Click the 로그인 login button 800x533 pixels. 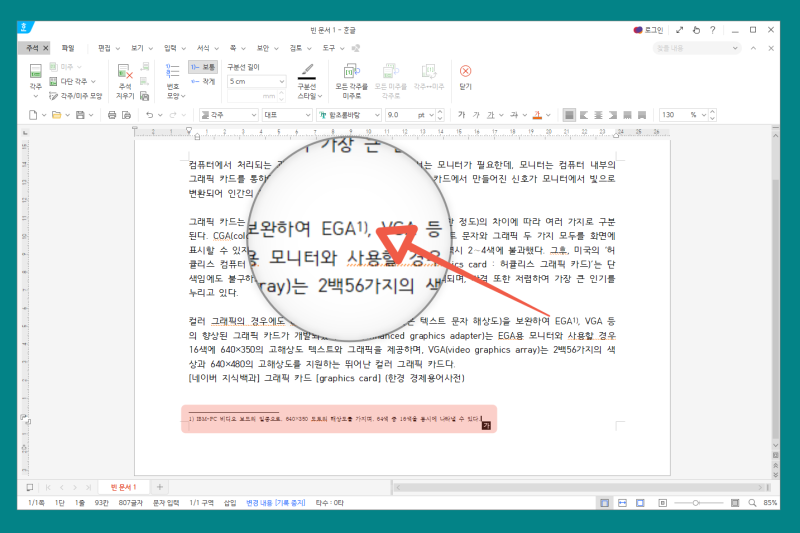click(x=648, y=30)
